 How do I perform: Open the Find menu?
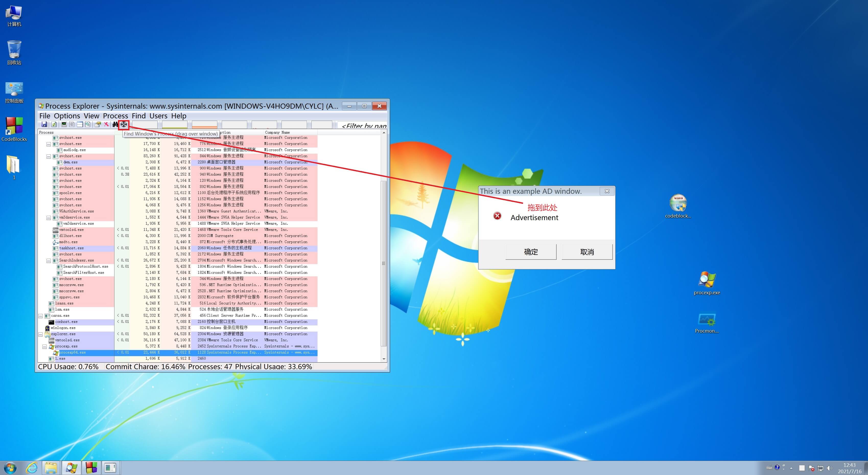[138, 116]
